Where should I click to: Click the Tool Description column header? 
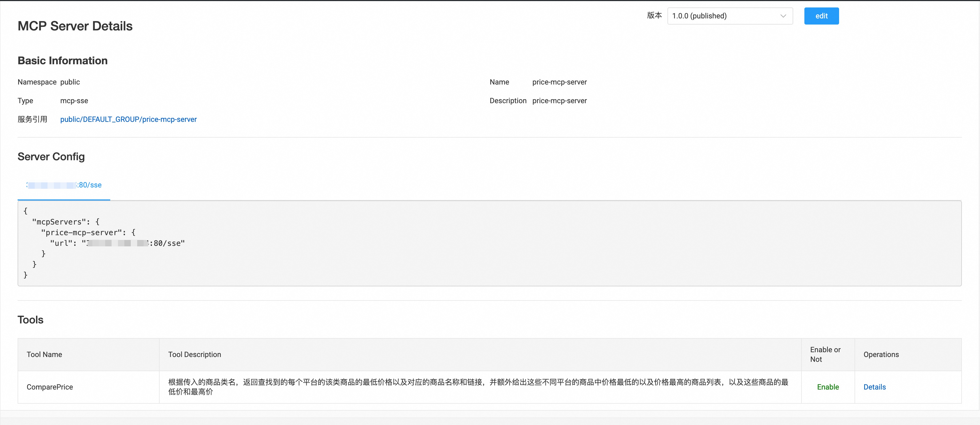click(194, 354)
